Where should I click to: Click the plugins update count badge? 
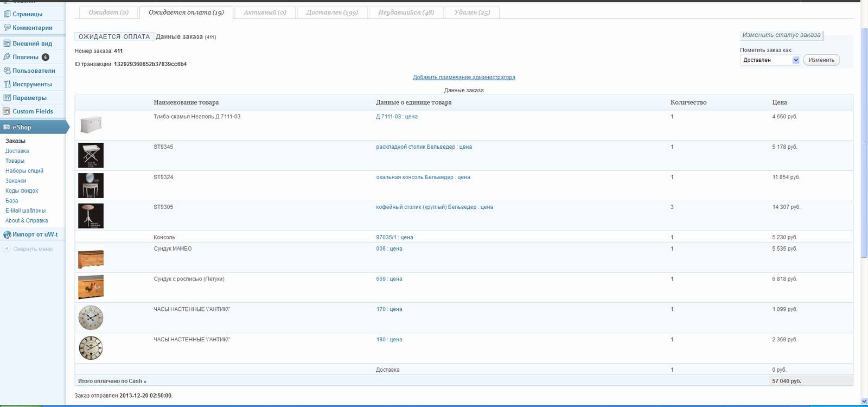point(46,57)
